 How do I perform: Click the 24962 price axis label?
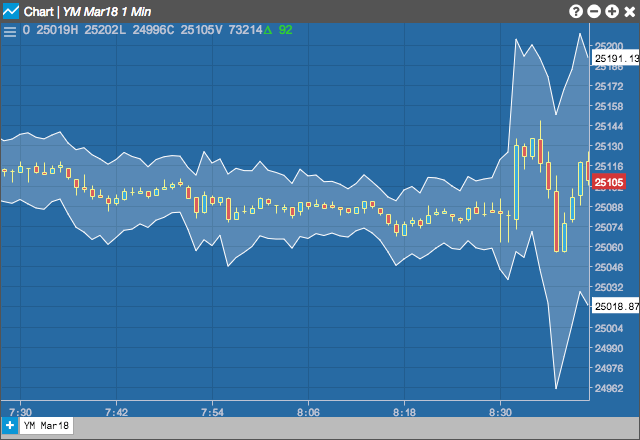click(609, 388)
